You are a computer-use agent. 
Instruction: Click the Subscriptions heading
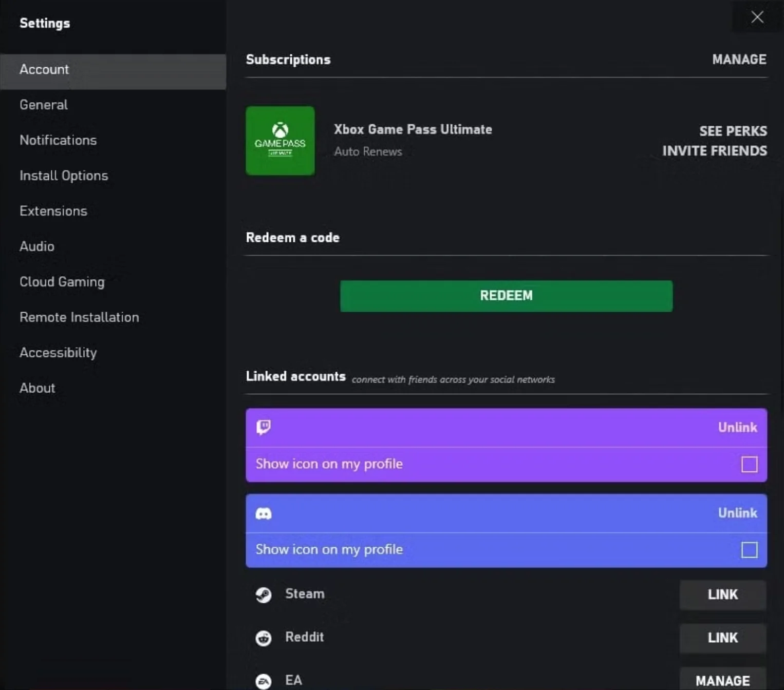coord(288,60)
